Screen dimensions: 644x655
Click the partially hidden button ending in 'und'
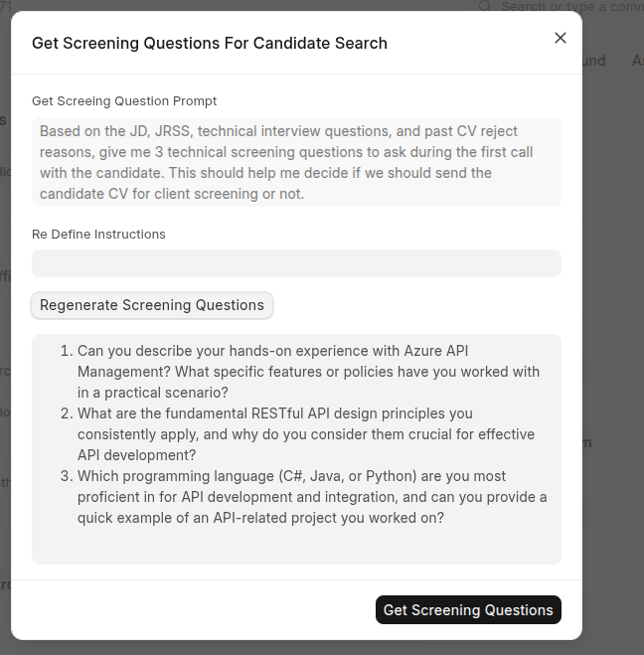pos(594,61)
